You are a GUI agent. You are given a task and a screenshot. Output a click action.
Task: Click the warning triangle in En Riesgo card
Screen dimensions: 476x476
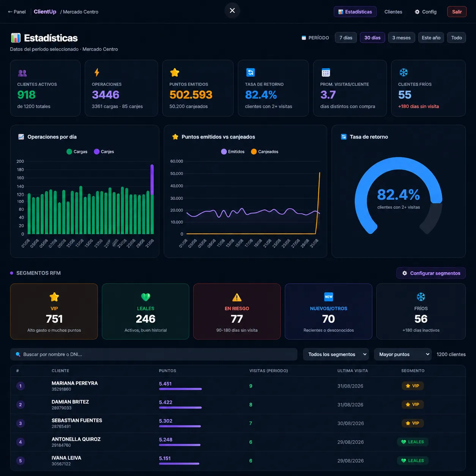(237, 297)
